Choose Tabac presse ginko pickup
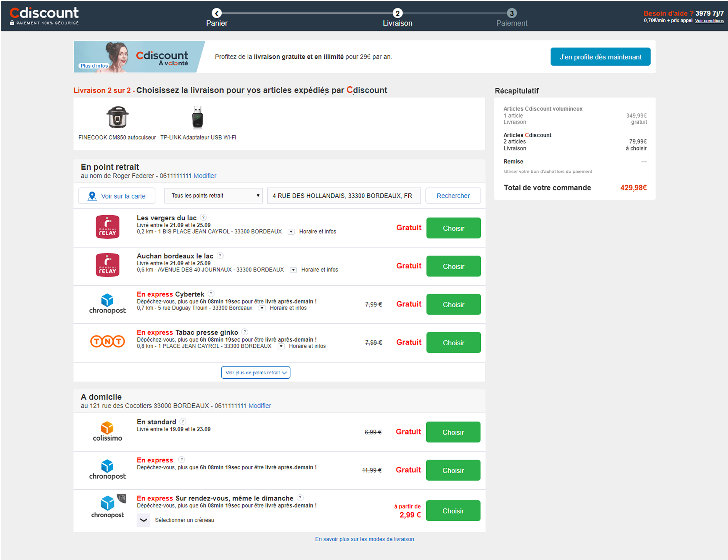Viewport: 728px width, 560px height. tap(453, 342)
